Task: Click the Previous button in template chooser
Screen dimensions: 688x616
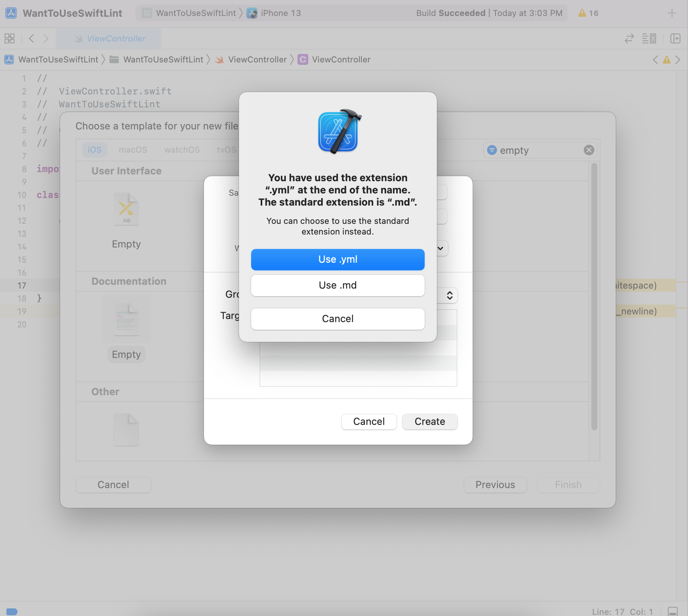Action: click(x=495, y=485)
